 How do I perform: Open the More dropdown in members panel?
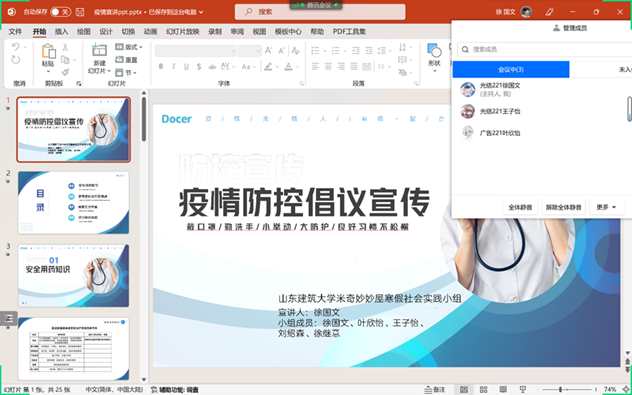pos(606,207)
